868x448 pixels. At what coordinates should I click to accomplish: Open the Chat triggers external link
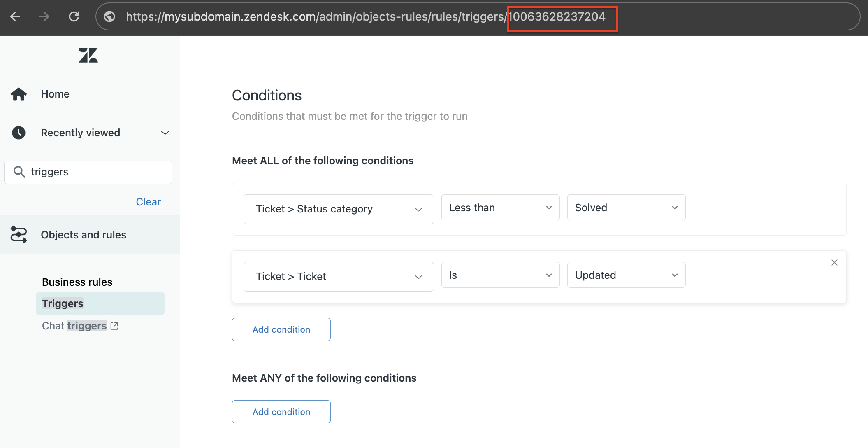coord(80,326)
